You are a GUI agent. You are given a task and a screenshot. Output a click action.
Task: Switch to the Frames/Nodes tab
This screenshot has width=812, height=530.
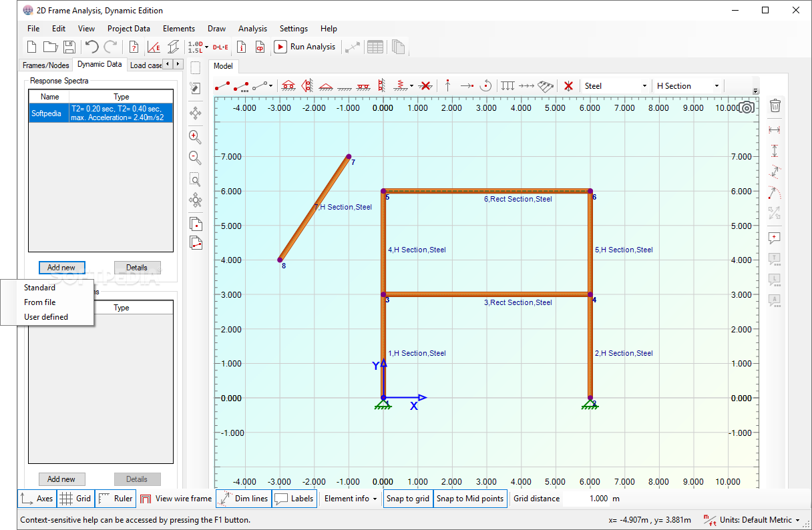(46, 65)
